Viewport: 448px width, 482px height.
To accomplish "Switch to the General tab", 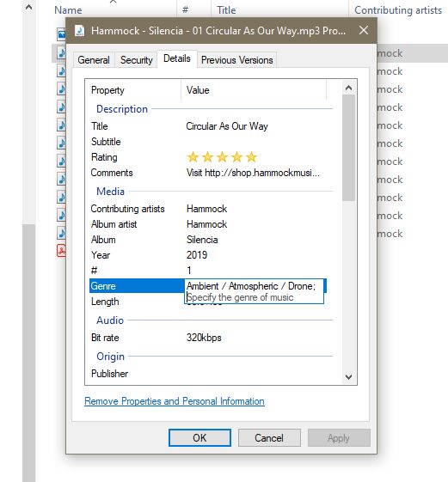I will coord(94,60).
